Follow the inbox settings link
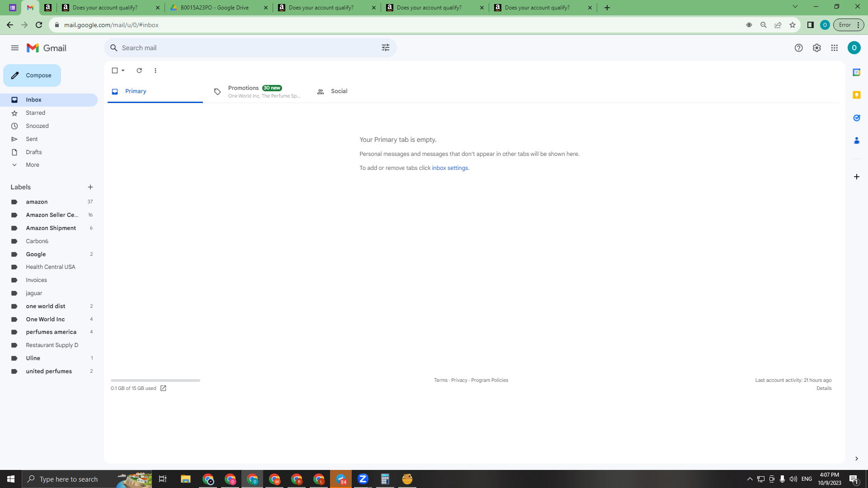 pyautogui.click(x=450, y=168)
